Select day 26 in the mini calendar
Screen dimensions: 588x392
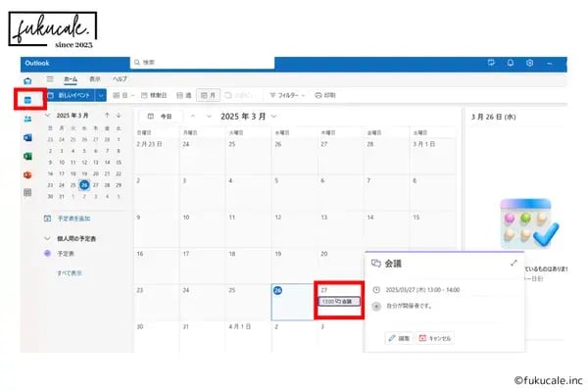[x=84, y=185]
